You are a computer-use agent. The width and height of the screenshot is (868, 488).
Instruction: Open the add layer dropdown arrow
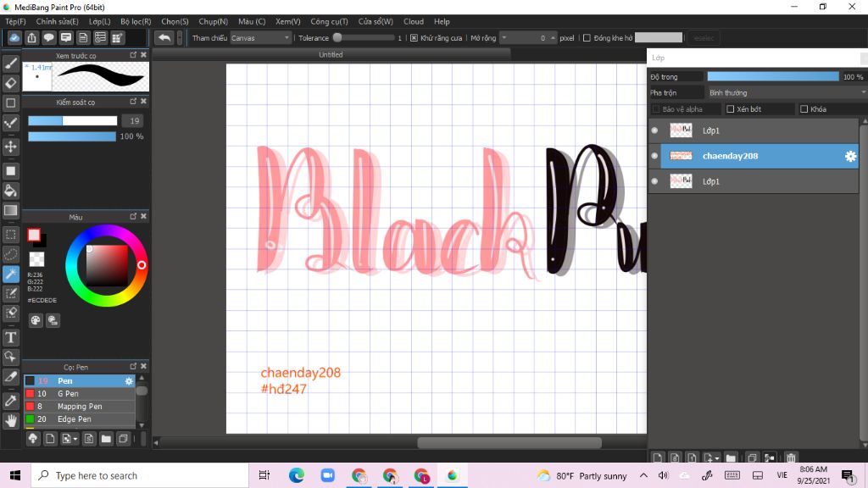click(x=717, y=458)
